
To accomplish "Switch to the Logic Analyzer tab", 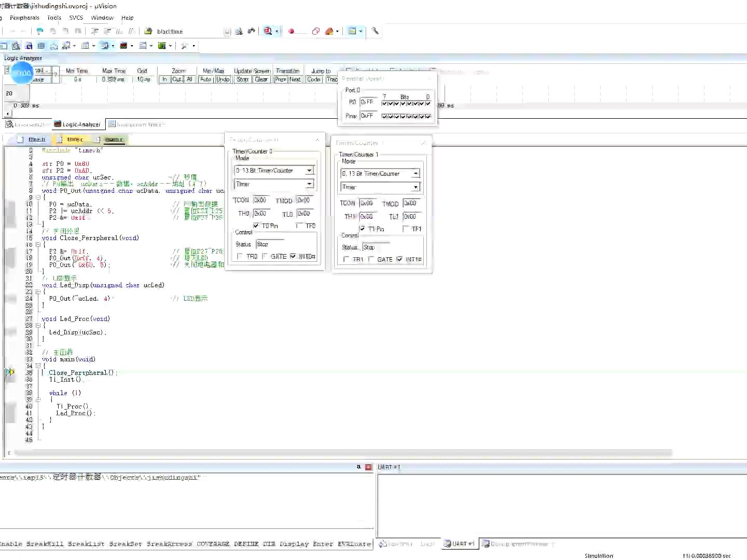I will 78,124.
